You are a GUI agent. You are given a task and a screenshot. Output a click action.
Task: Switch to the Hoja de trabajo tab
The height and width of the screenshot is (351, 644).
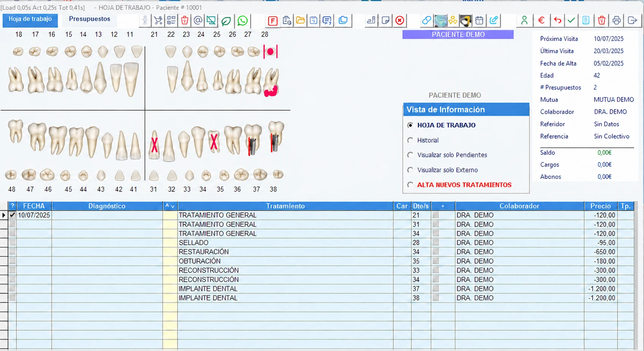pos(30,20)
